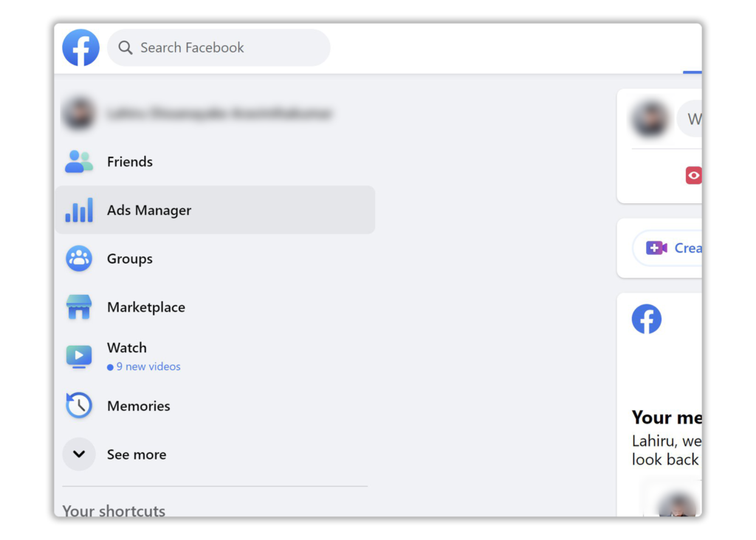Image resolution: width=756 pixels, height=540 pixels.
Task: Click the Ads Manager bar chart icon
Action: tap(78, 210)
